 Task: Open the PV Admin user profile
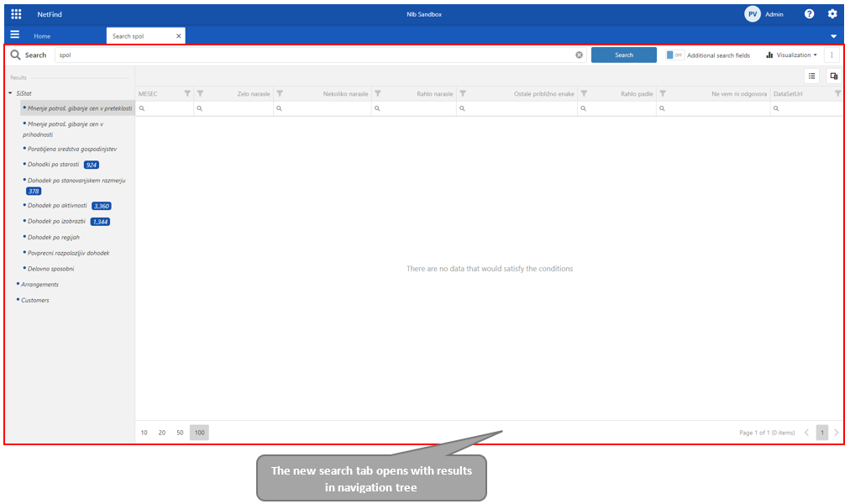coord(763,14)
